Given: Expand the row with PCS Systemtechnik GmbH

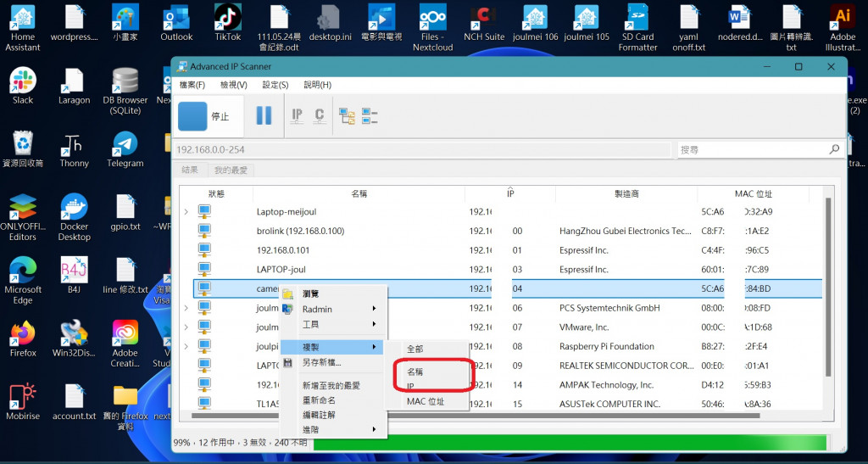Looking at the screenshot, I should click(x=186, y=308).
